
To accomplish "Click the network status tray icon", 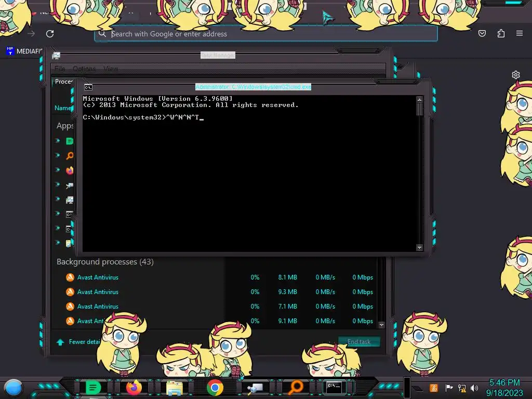I will point(462,388).
